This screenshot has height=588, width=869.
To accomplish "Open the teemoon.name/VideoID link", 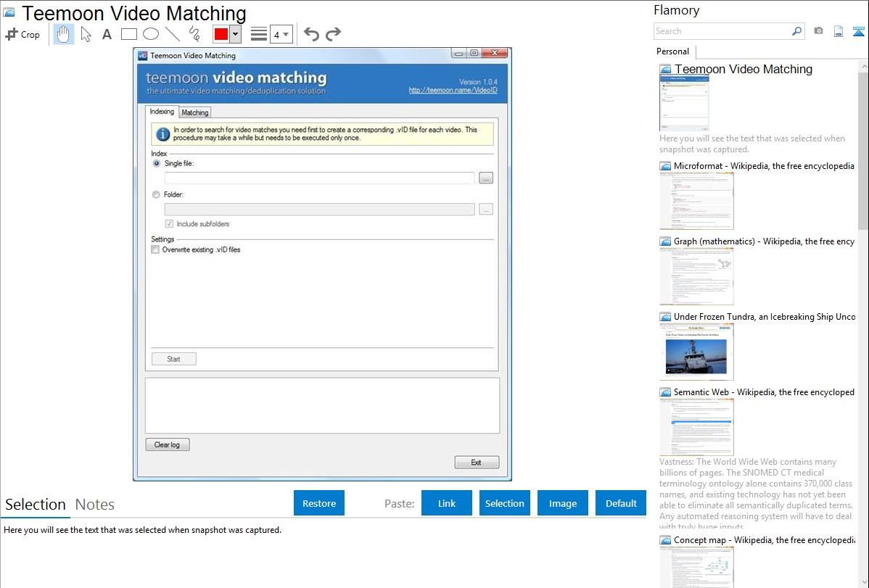I will [453, 90].
